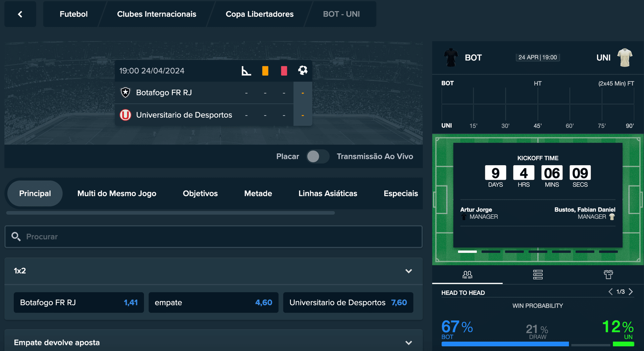The height and width of the screenshot is (351, 644).
Task: Click the corner kicks flag icon
Action: pos(246,71)
